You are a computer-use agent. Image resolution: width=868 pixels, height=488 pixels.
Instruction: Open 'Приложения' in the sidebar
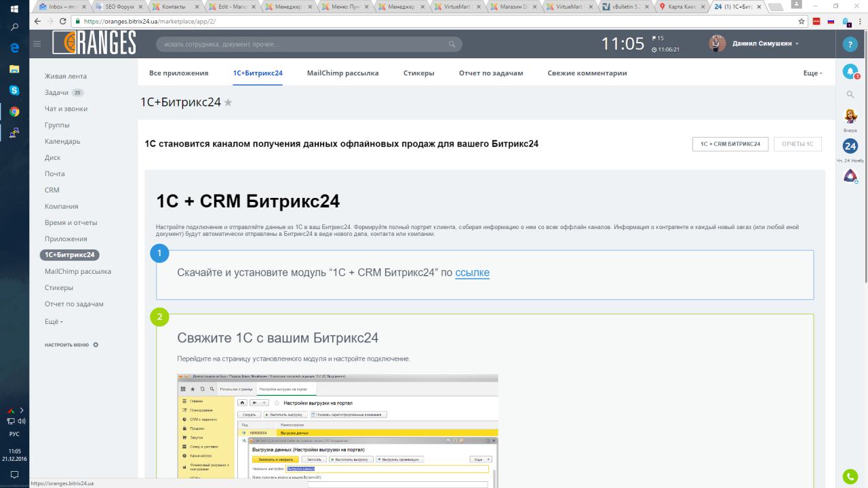(x=66, y=239)
